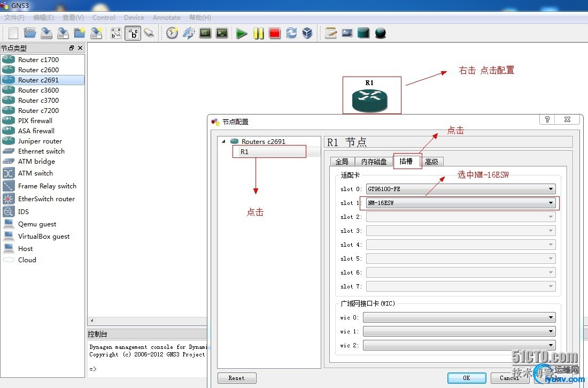Click the Reset button
Image resolution: width=588 pixels, height=388 pixels.
coord(236,378)
